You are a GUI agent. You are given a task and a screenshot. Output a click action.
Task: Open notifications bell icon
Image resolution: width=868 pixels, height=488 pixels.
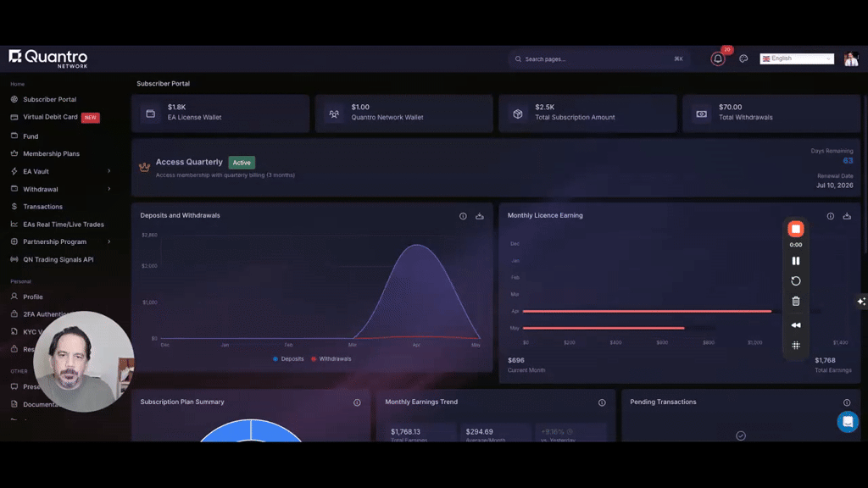(x=717, y=58)
